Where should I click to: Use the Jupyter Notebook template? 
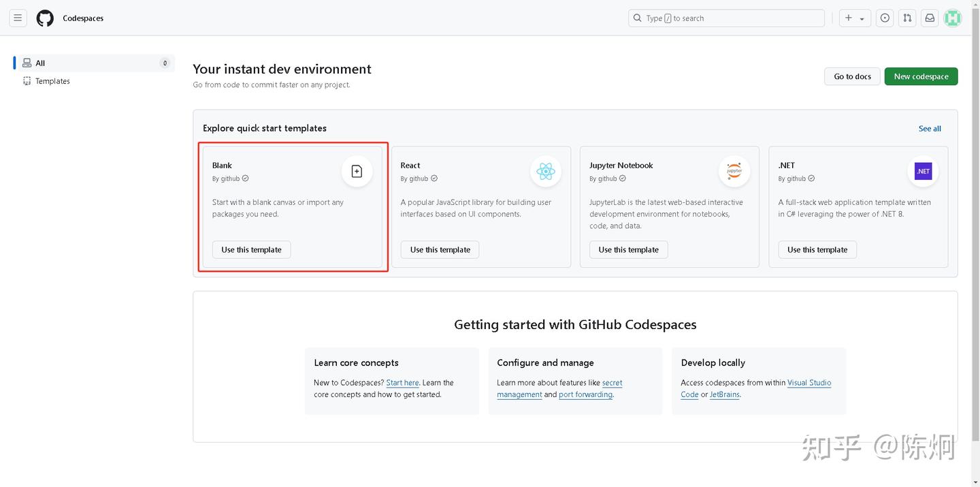coord(628,250)
